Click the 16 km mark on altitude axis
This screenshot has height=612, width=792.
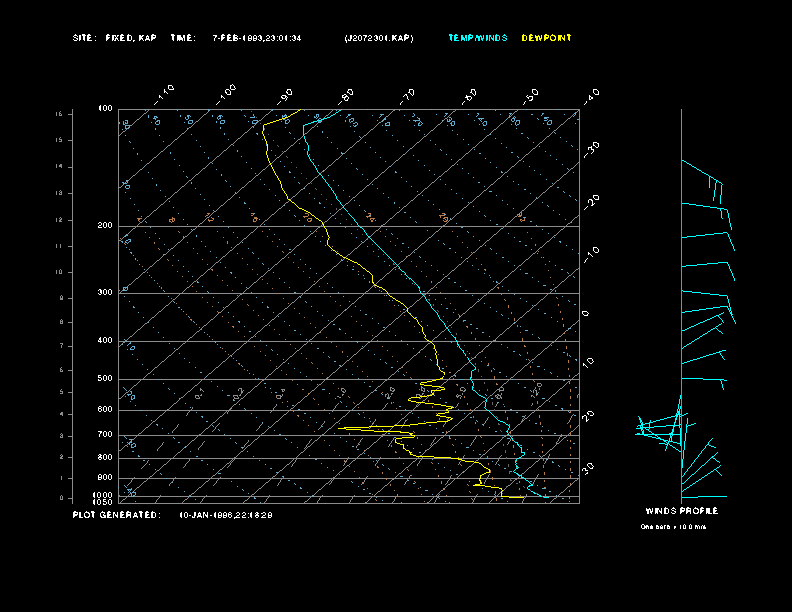[x=59, y=114]
